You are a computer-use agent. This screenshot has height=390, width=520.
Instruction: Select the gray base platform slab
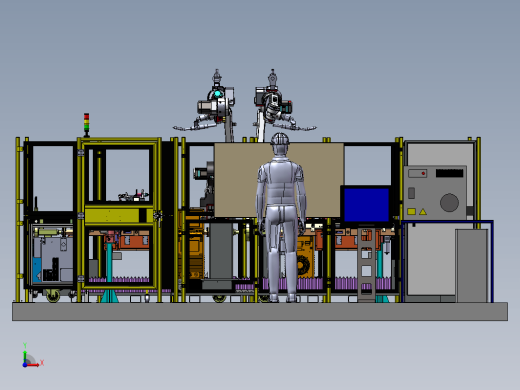click(x=260, y=311)
